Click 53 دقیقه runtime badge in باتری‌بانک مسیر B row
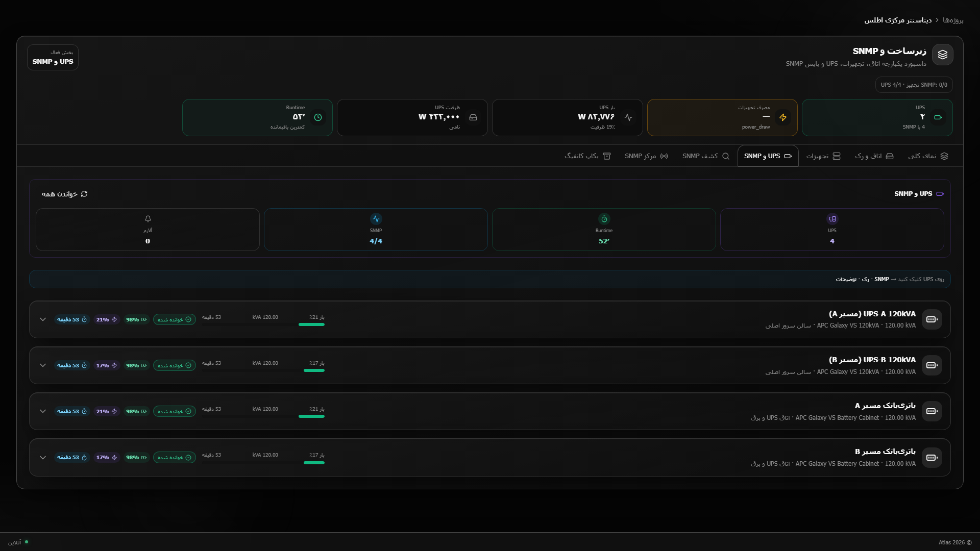The width and height of the screenshot is (980, 551). coord(72,458)
